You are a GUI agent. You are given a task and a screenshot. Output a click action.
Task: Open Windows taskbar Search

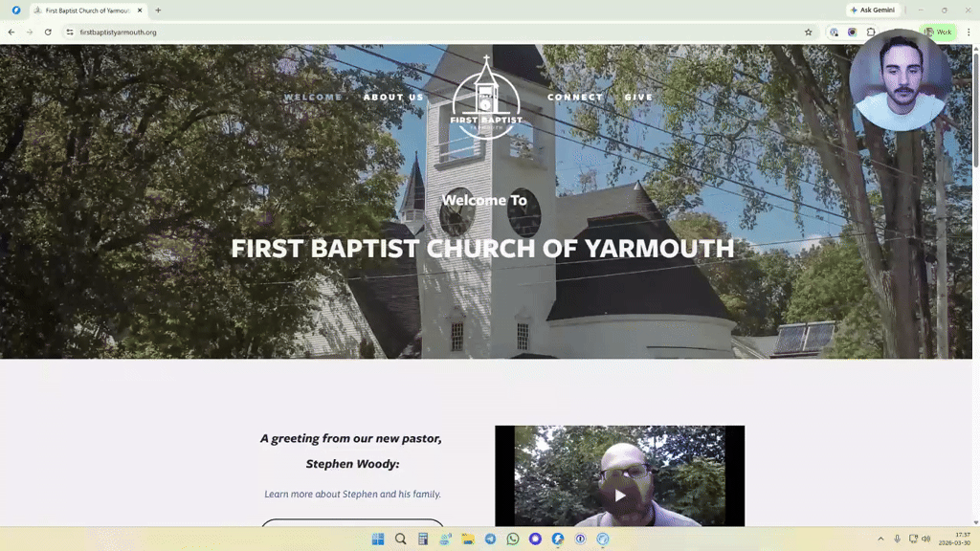click(401, 539)
